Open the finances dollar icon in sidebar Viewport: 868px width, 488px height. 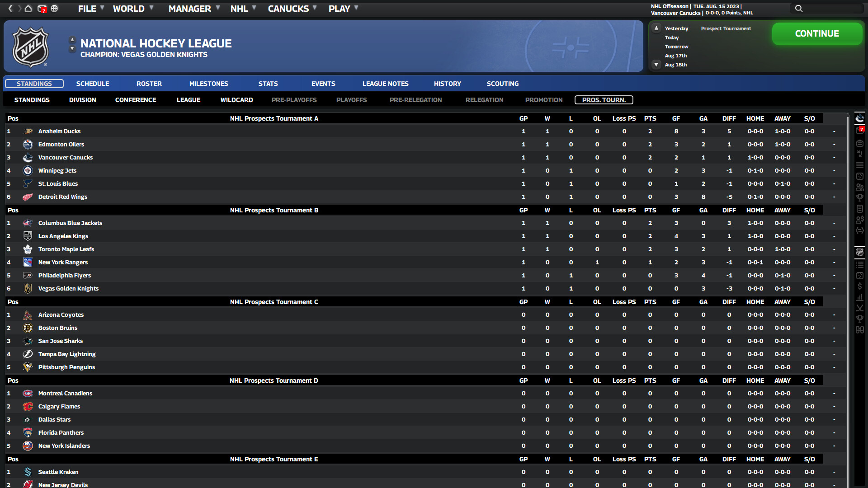tap(860, 286)
